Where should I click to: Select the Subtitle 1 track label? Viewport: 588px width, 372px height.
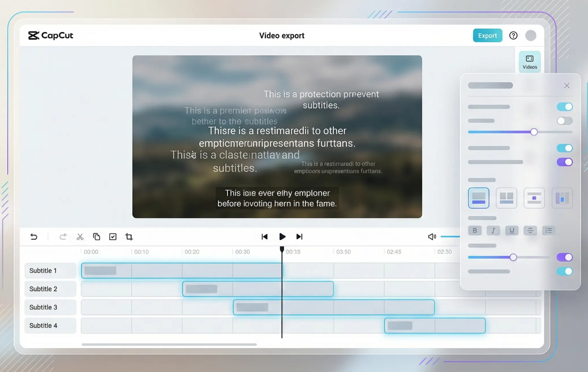(x=50, y=271)
